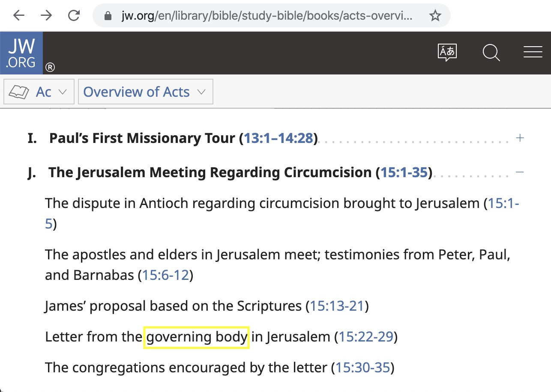
Task: Open the site search magnifier
Action: (491, 53)
